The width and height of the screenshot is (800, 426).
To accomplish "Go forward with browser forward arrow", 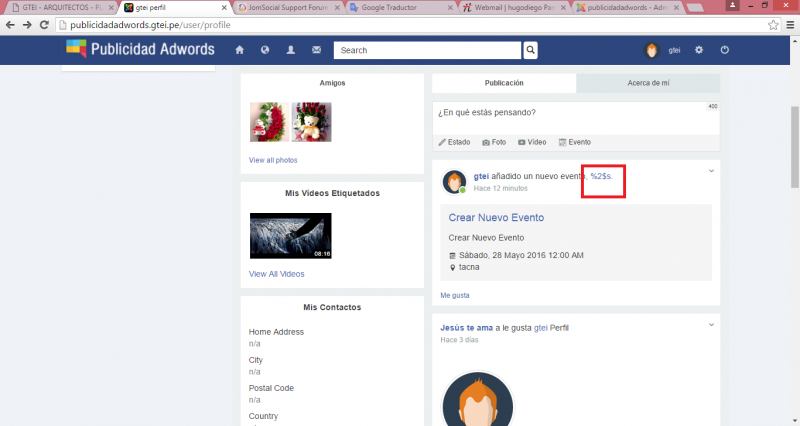I will point(27,25).
